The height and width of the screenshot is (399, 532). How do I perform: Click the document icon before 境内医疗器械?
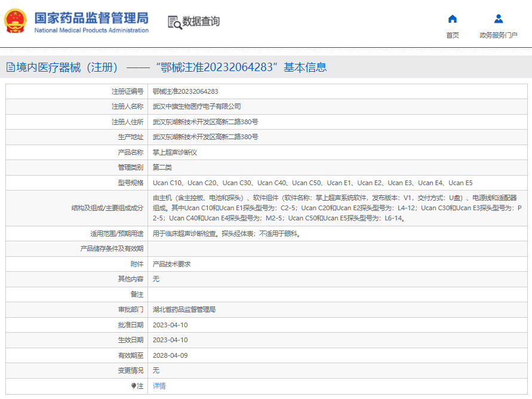coord(11,67)
